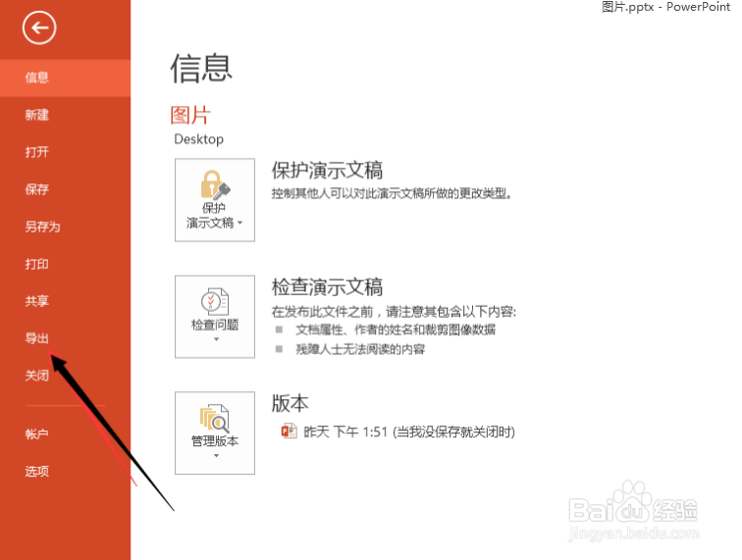Image resolution: width=742 pixels, height=560 pixels.
Task: Click the 信息 page title
Action: tap(201, 68)
